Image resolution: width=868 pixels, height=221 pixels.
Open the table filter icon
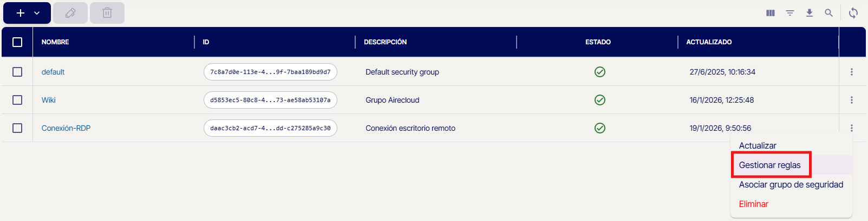point(790,13)
